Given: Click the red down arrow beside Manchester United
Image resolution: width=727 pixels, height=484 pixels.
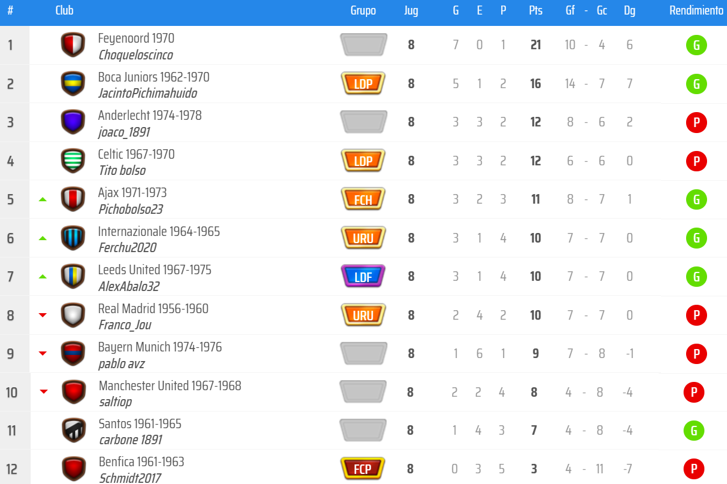Looking at the screenshot, I should click(x=44, y=392).
